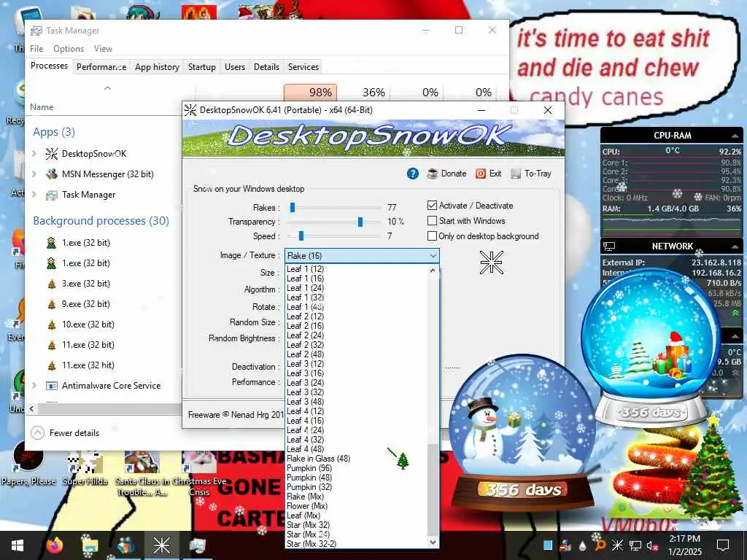Open the Christmas Eve Crisis desktop shortcut
Screen dimensions: 747x560
199,474
